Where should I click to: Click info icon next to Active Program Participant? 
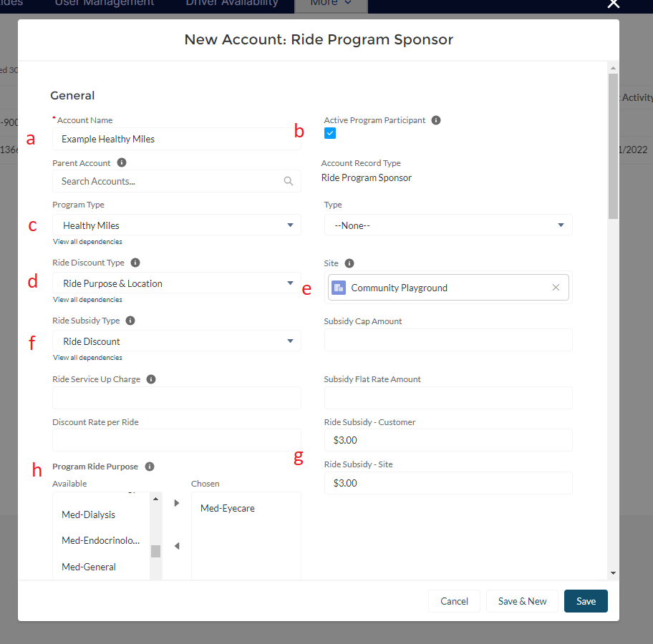(436, 120)
